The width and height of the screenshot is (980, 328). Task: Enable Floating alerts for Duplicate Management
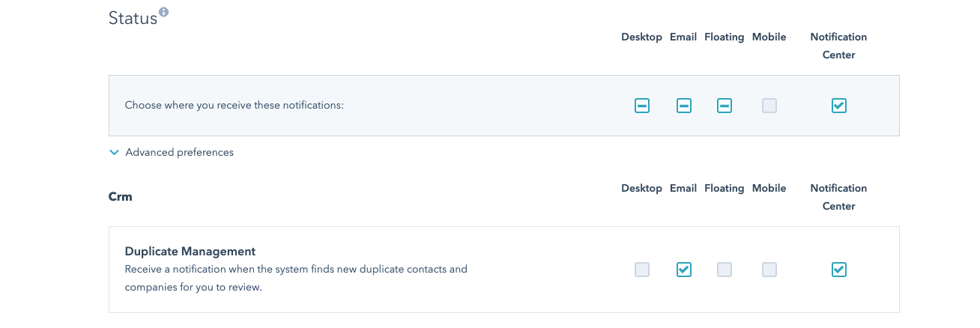tap(725, 270)
